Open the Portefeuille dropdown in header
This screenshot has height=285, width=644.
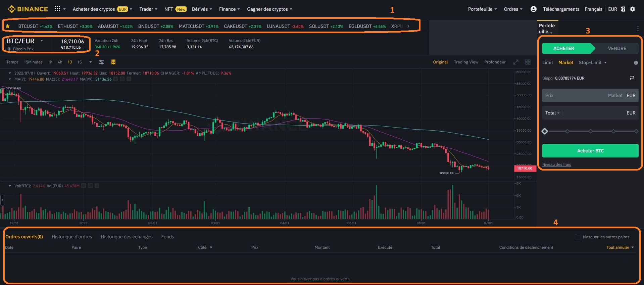point(483,9)
